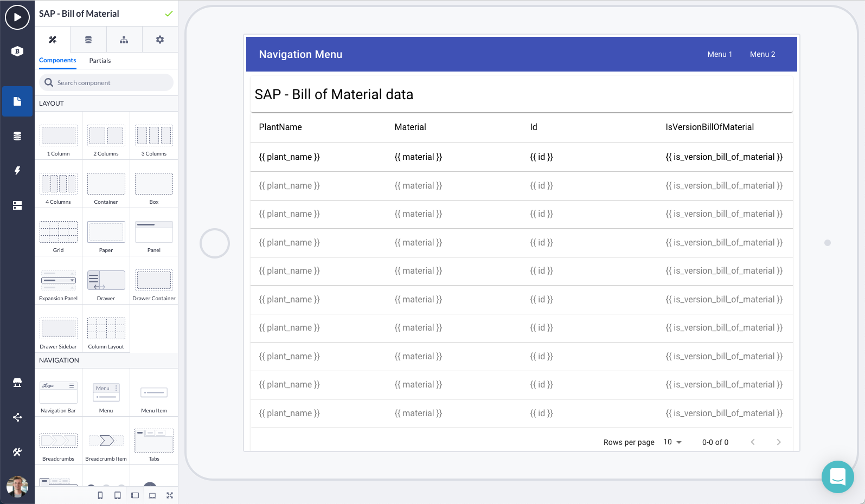865x504 pixels.
Task: Toggle fullscreen canvas expand icon
Action: pos(170,495)
